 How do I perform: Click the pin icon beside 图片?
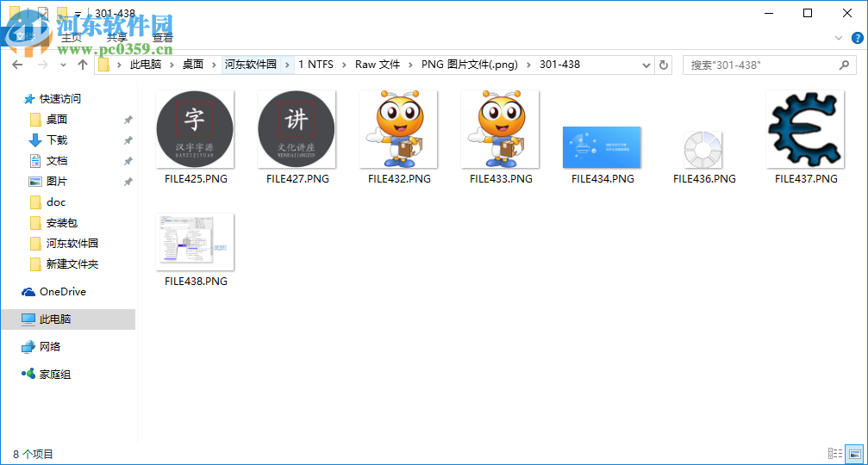[128, 182]
